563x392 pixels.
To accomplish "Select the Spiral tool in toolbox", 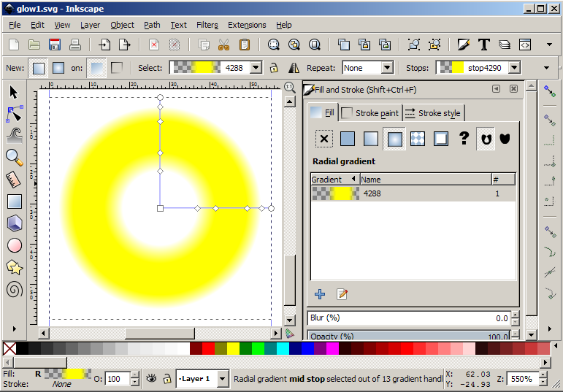I will click(x=14, y=290).
